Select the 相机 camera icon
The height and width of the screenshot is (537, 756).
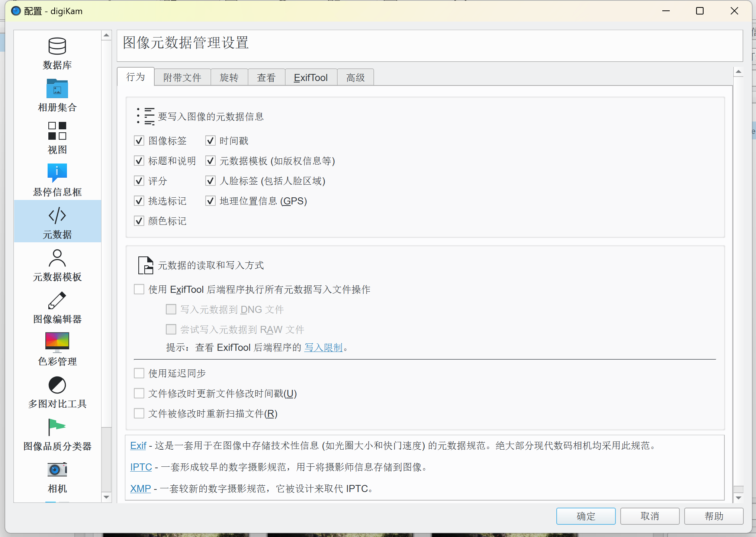[57, 470]
